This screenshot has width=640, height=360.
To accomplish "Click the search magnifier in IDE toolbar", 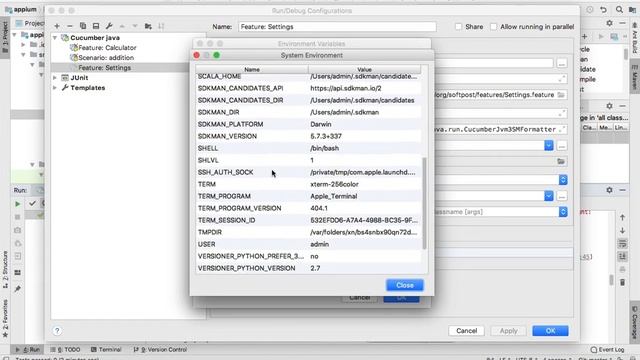I will click(x=619, y=9).
